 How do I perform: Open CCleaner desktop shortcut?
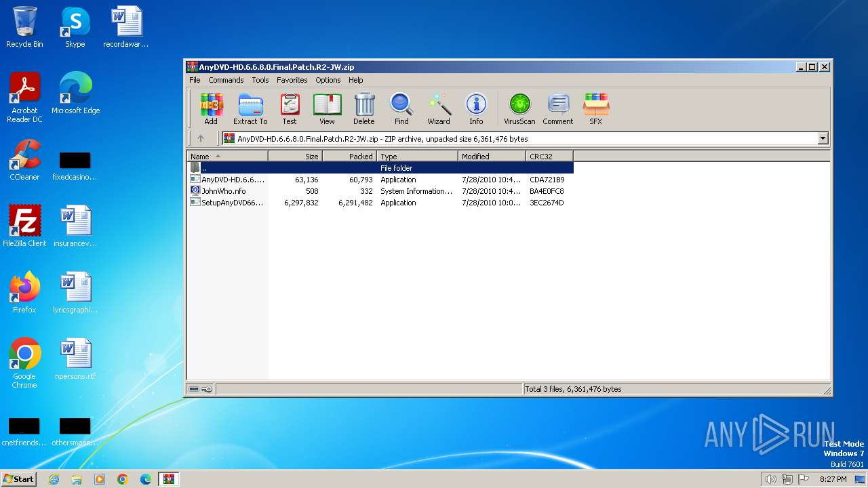coord(24,160)
